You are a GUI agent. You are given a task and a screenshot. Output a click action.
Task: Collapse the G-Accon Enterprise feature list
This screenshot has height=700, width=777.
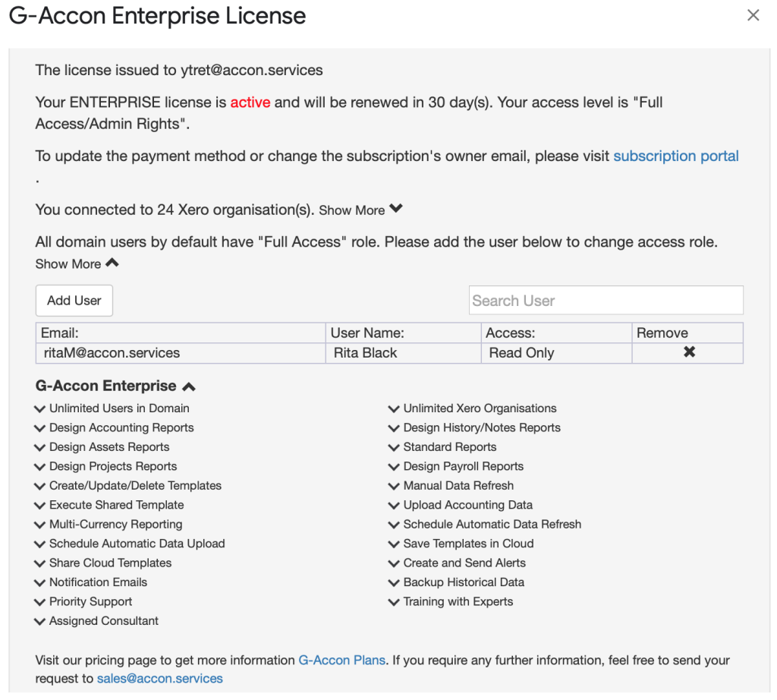pos(189,386)
